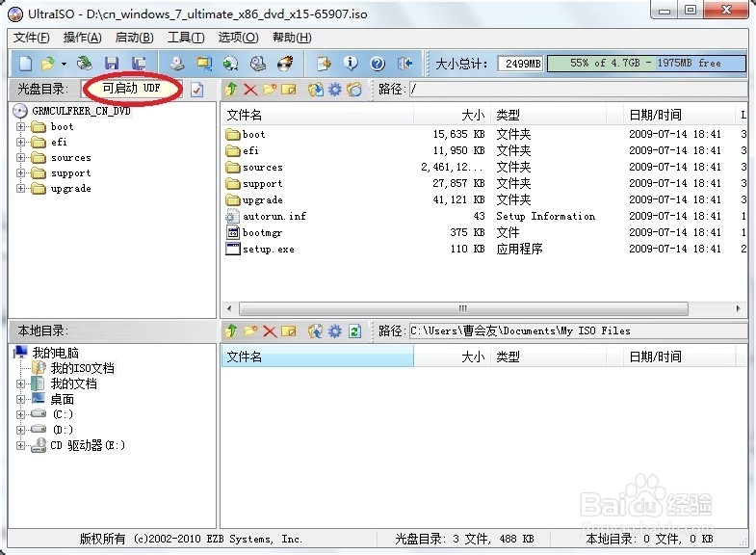Select the setup.exe file row
Screen dimensions: 756x555
484,249
